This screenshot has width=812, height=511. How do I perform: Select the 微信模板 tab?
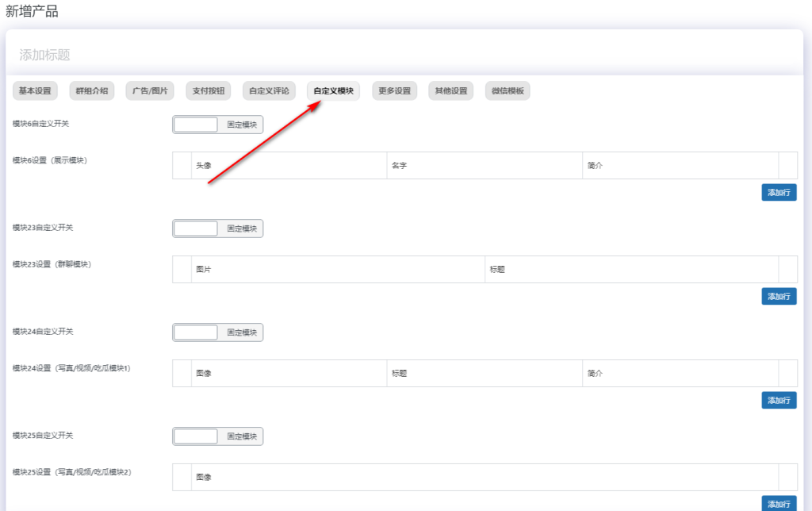(507, 91)
